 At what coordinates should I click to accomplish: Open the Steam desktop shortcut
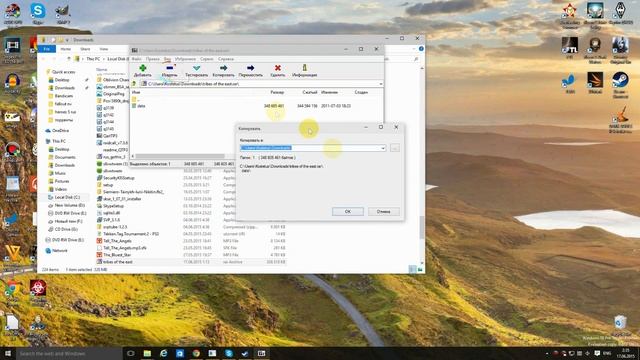[x=620, y=84]
